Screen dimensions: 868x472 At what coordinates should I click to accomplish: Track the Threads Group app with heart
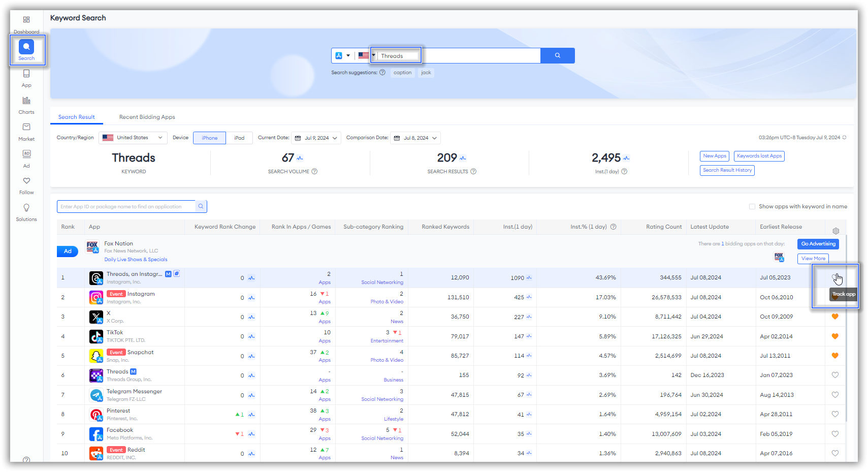(835, 375)
